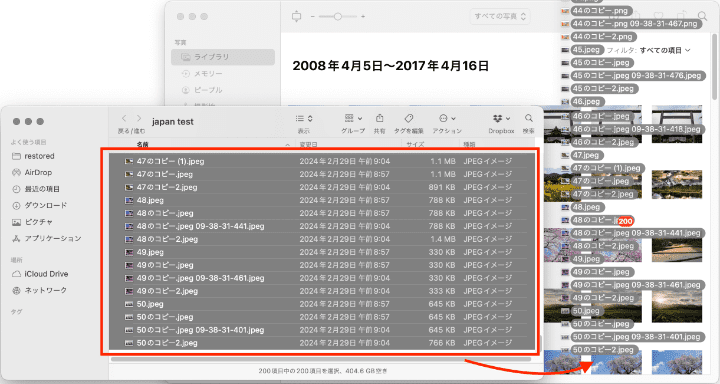
Task: Select AirDrop in Finder sidebar
Action: click(32, 173)
